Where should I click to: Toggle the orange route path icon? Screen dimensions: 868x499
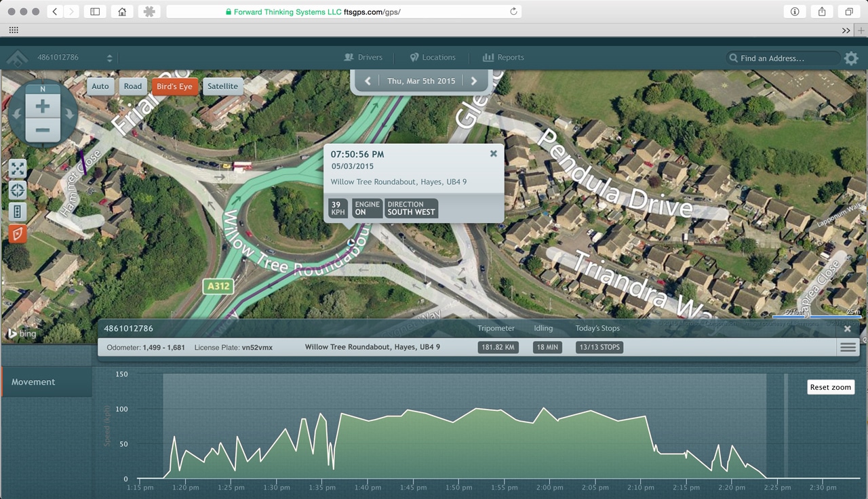(18, 233)
